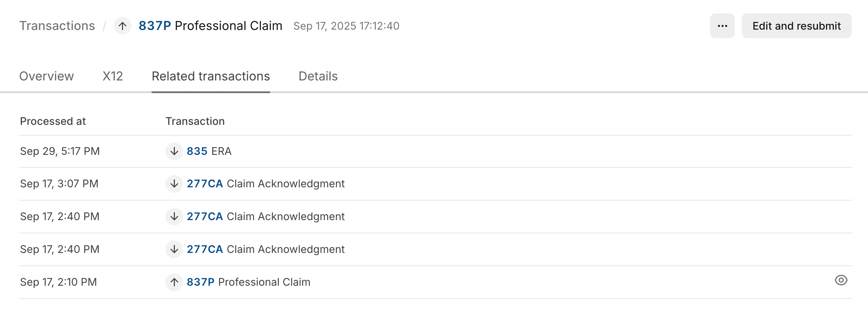Click the Processed at column header
This screenshot has width=868, height=321.
tap(53, 121)
